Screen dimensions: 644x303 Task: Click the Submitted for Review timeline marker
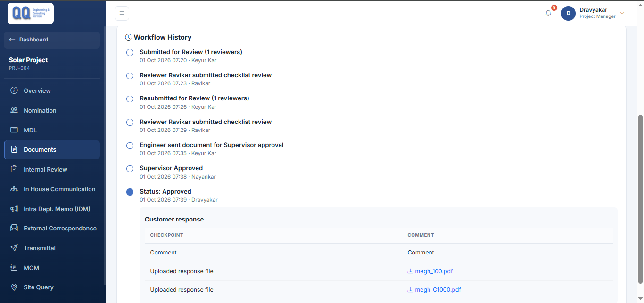pyautogui.click(x=130, y=52)
